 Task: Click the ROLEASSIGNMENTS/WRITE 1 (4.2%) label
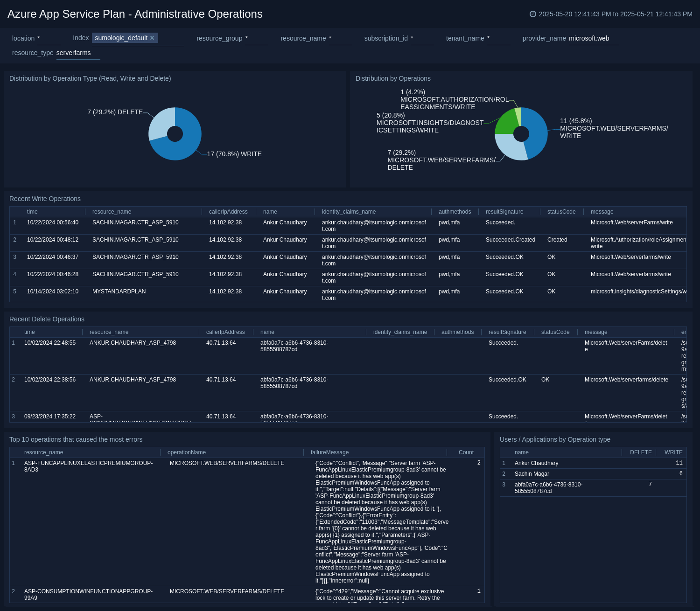coord(455,99)
